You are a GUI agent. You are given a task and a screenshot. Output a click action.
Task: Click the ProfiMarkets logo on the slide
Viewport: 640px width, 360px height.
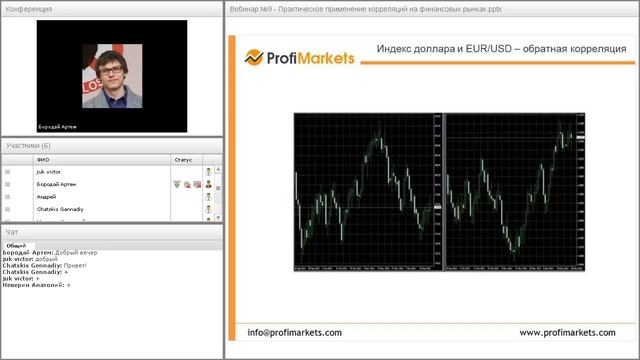[x=299, y=58]
